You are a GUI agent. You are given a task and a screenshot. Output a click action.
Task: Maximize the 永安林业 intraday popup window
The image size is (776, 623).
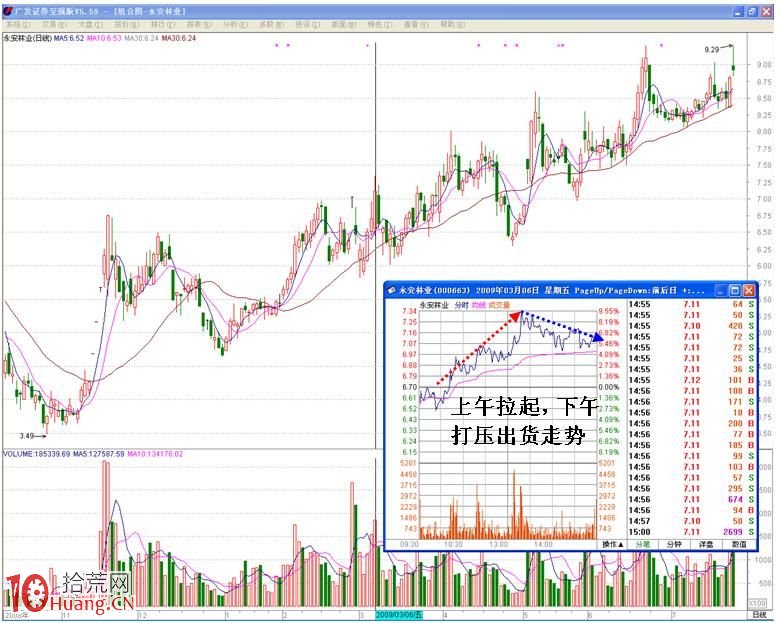735,290
